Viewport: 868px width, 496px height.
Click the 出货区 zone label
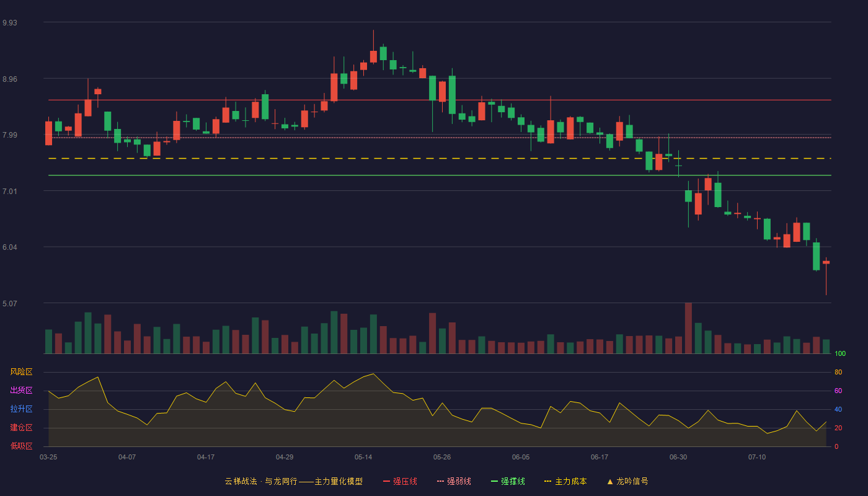21,391
